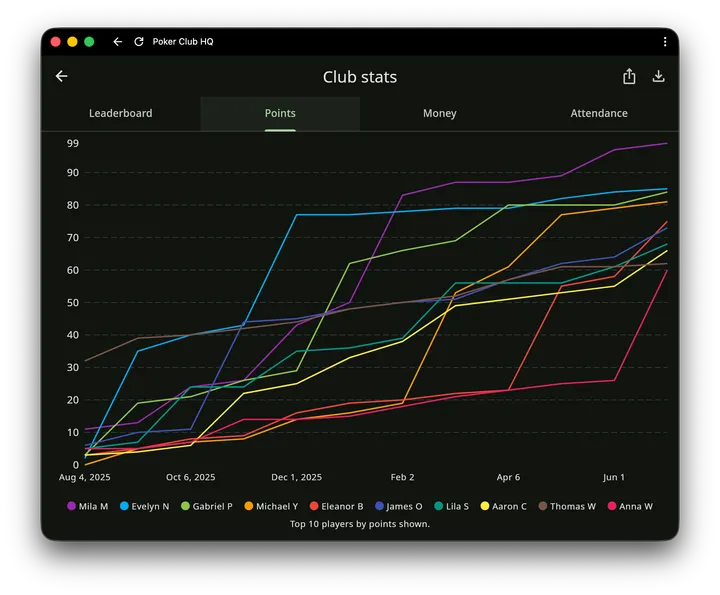Toggle Thomas W series in legend
720x595 pixels.
[x=567, y=506]
